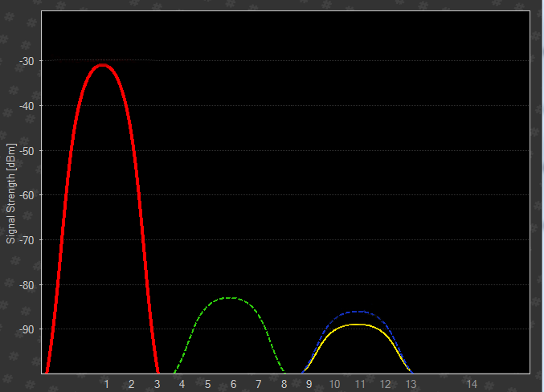
Task: Click the channel 12 axis label
Action: pos(386,384)
